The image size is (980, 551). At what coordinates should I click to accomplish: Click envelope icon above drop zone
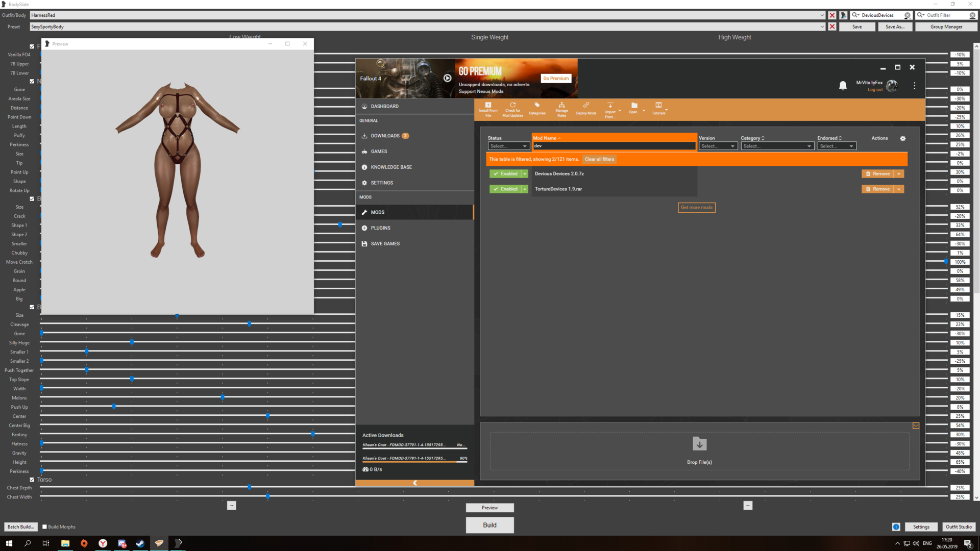916,425
